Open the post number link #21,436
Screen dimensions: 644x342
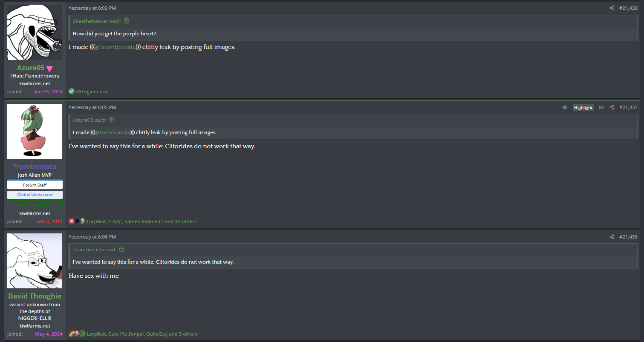click(x=628, y=8)
